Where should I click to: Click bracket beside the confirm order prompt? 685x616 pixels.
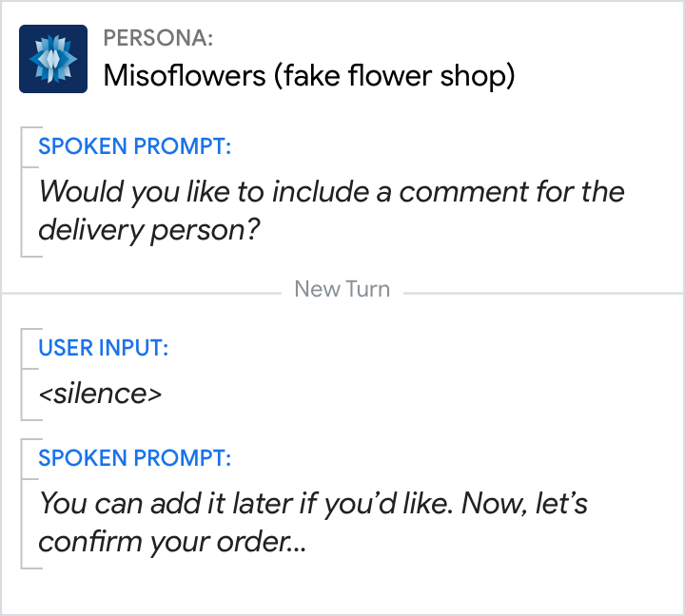[x=23, y=508]
